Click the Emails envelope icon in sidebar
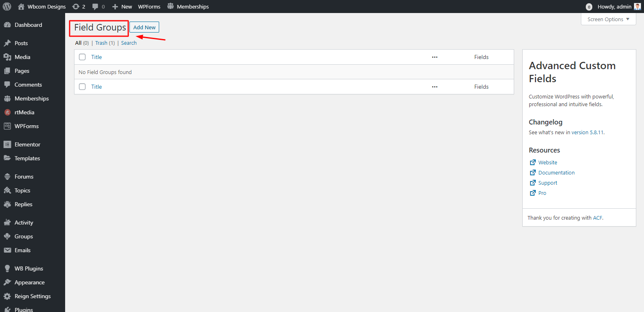 (7, 250)
